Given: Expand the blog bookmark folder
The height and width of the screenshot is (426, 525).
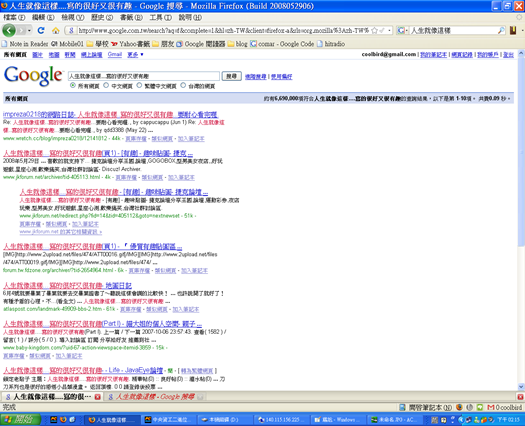Looking at the screenshot, I should click(237, 44).
